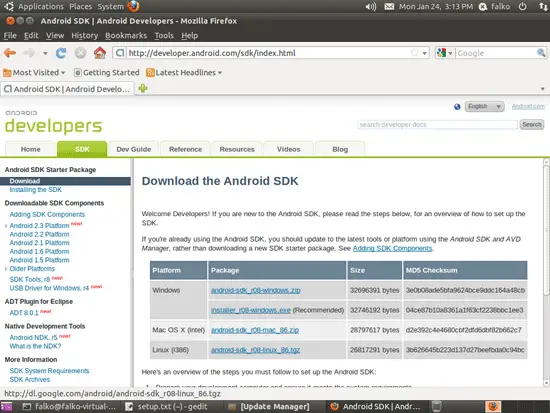Switch to the Videos tab

[x=288, y=149]
